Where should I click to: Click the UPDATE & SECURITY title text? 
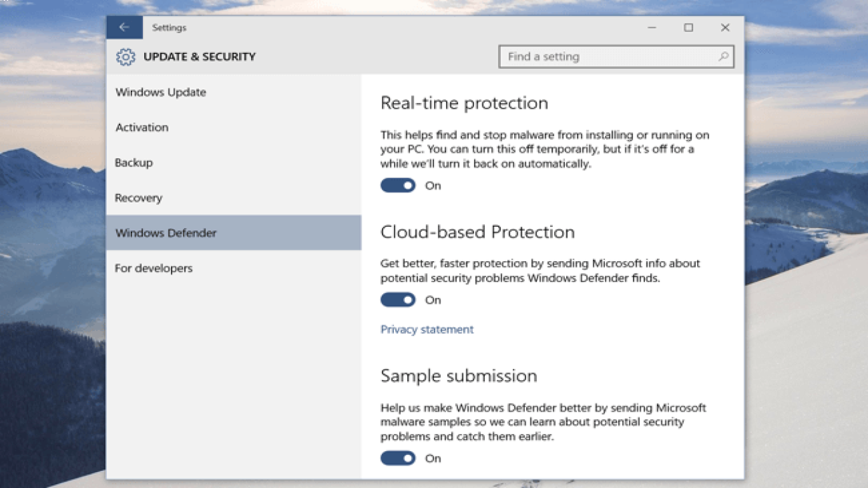click(200, 57)
